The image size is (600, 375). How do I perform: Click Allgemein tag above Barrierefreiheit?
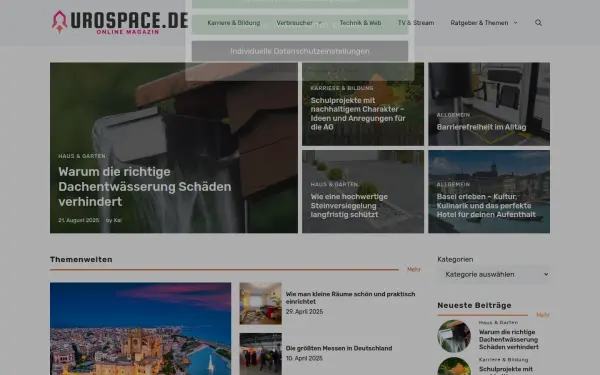453,115
